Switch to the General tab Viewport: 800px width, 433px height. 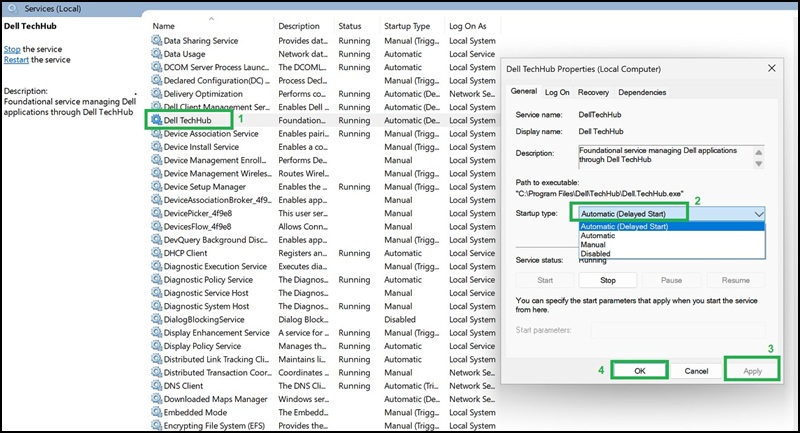click(523, 91)
